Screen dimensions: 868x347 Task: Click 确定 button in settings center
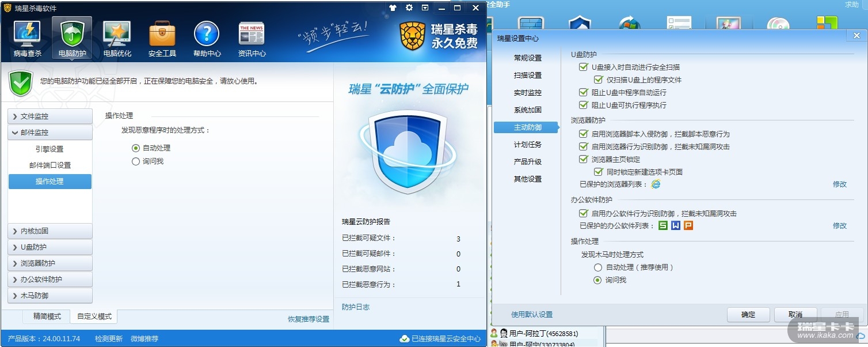coord(748,315)
